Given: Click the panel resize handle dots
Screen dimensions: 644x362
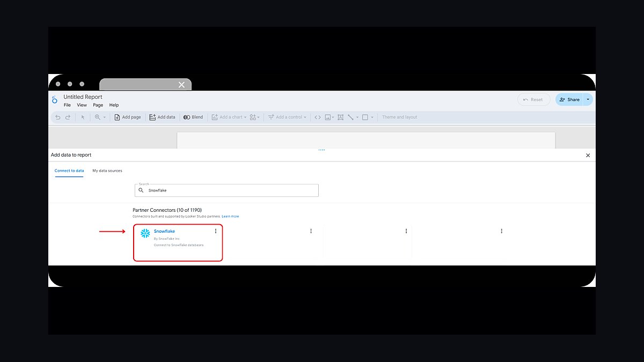Looking at the screenshot, I should (321, 150).
